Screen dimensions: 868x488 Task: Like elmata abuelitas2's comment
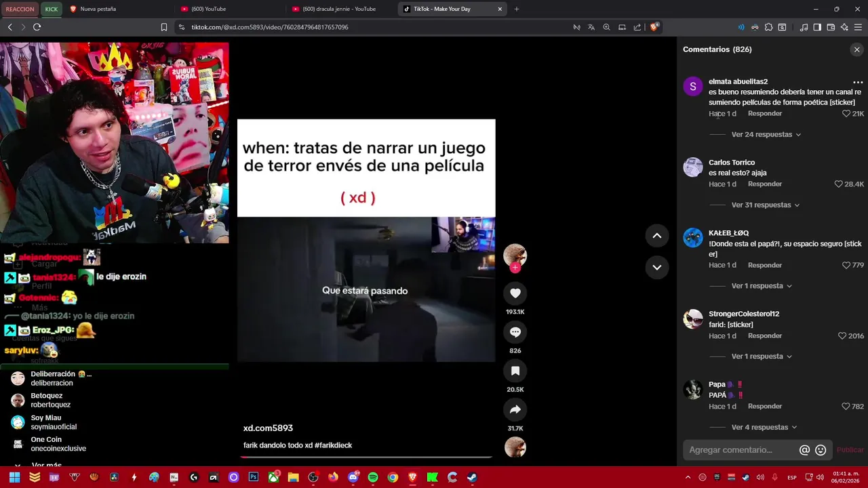click(x=846, y=114)
